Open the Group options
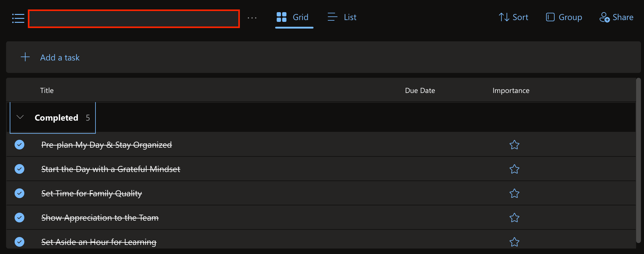Screen dimensions: 644x254 [x=564, y=17]
